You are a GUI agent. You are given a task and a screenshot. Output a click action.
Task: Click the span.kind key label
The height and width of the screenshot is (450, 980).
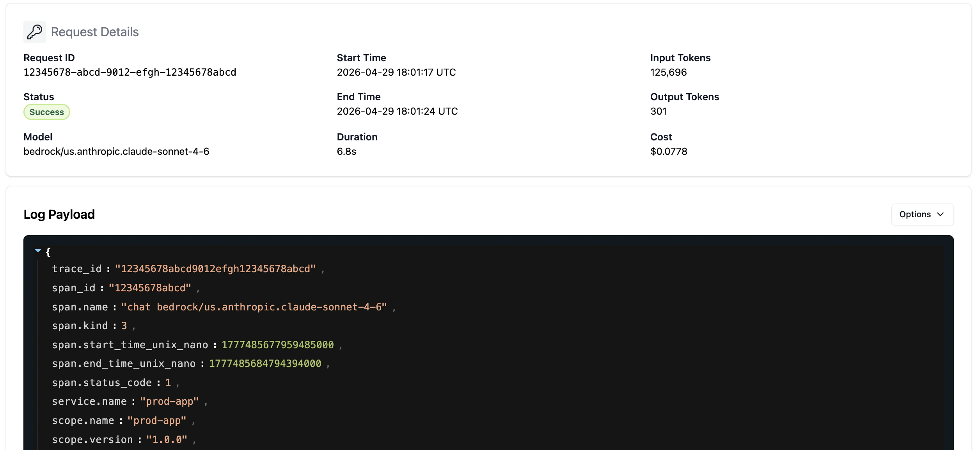[80, 326]
